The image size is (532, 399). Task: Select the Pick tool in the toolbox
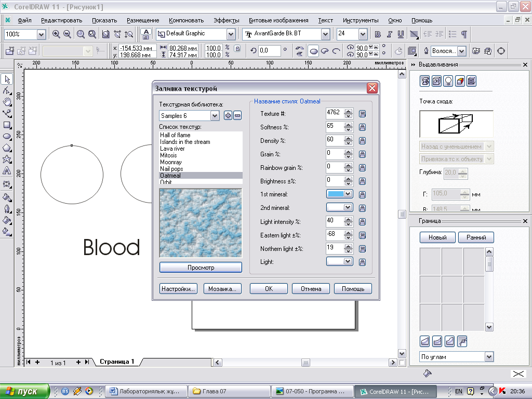tap(7, 79)
